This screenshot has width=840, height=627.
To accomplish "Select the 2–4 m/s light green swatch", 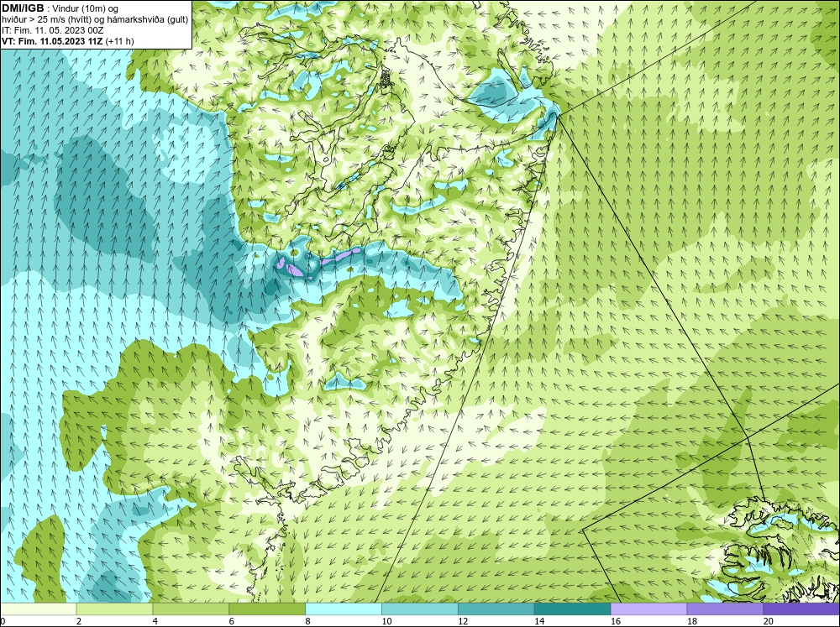I will pyautogui.click(x=114, y=609).
